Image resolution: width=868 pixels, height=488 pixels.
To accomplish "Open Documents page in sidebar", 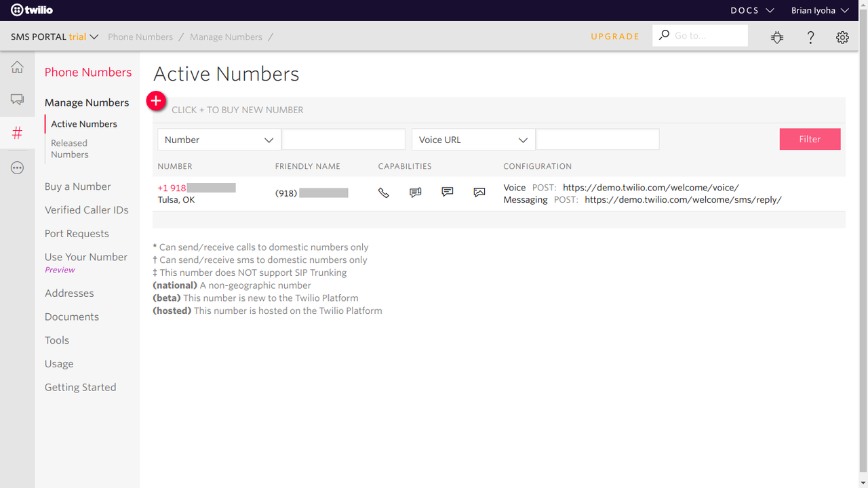I will (72, 317).
